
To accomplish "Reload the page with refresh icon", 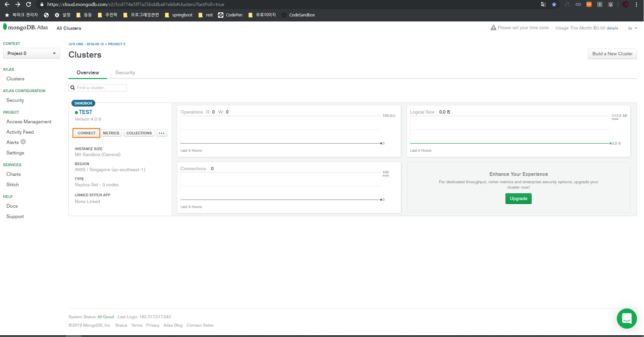I will coord(29,4).
